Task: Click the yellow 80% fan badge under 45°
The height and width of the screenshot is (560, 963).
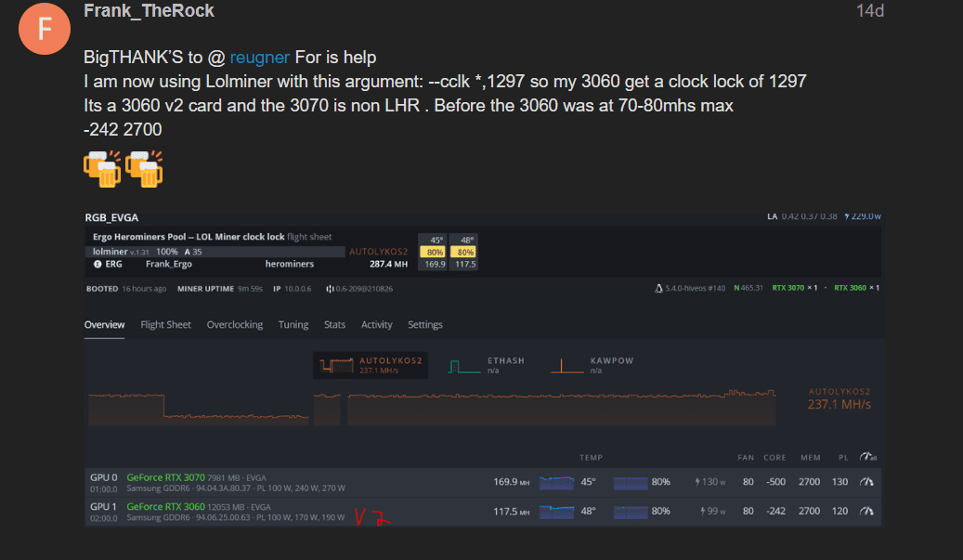Action: [433, 253]
